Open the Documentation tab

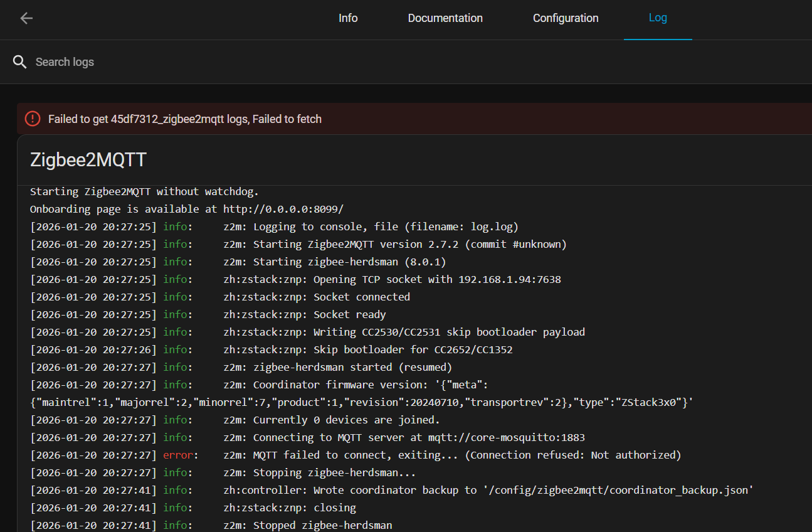pos(445,18)
